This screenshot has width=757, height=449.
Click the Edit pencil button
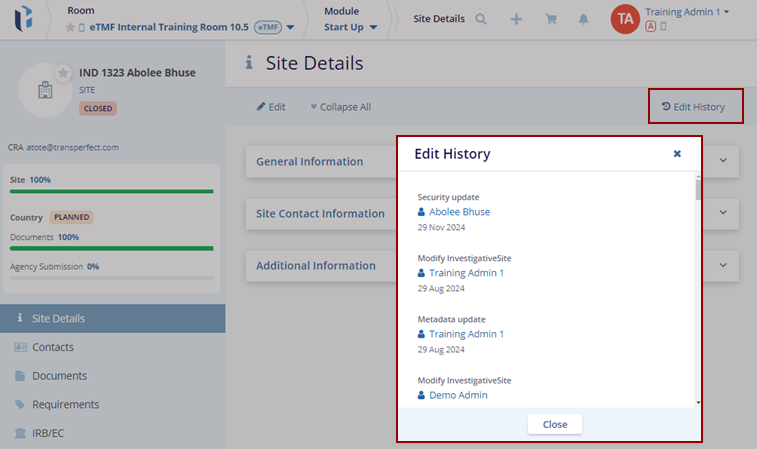coord(271,107)
